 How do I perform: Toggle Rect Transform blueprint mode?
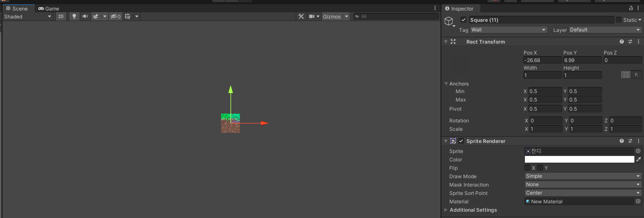pos(626,75)
